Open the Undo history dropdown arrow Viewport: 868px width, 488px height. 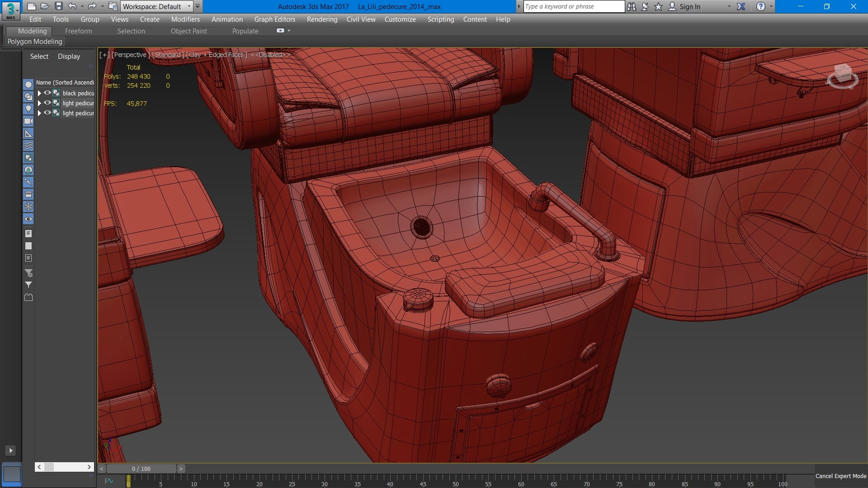[82, 6]
